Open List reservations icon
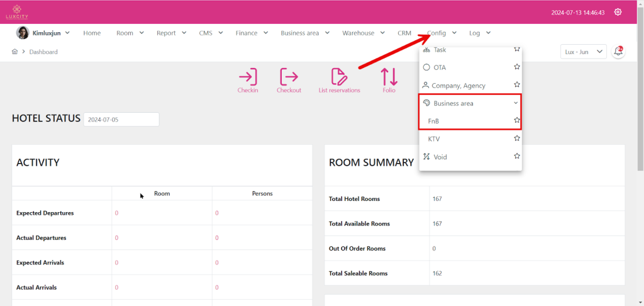Viewport: 644px width, 306px height. pos(339,77)
